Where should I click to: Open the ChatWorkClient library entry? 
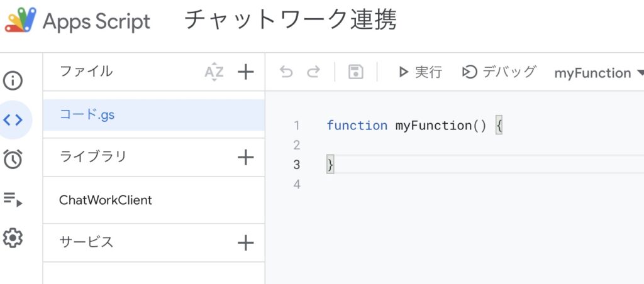(x=106, y=200)
